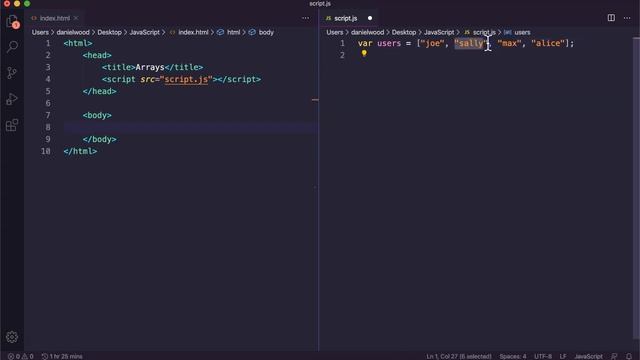Click the </html> closing tag on line 10

coord(80,151)
